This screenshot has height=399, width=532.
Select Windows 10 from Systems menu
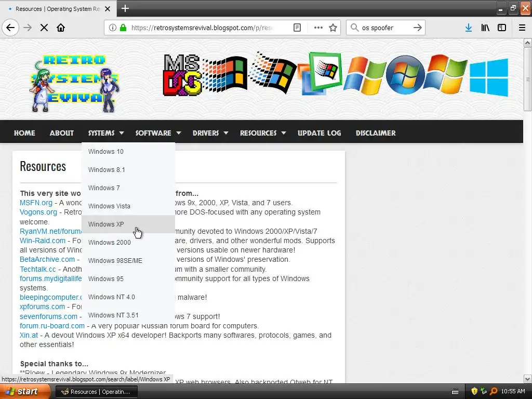tap(128, 152)
